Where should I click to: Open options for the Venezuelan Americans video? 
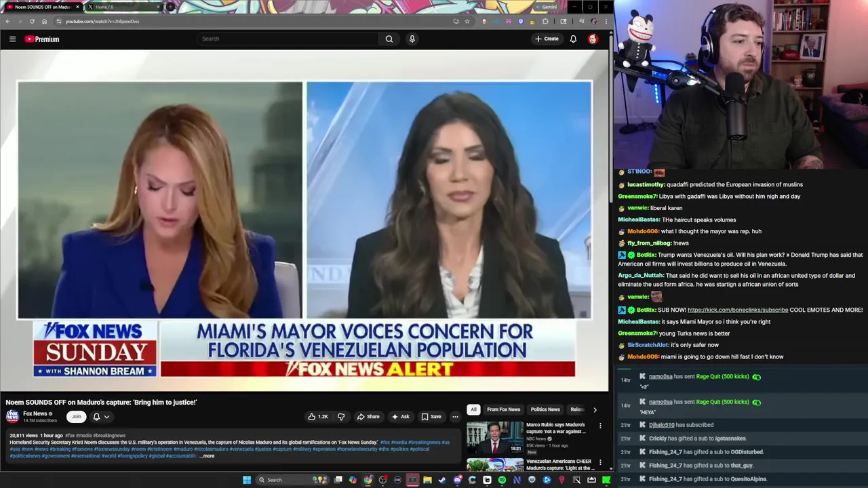click(600, 463)
